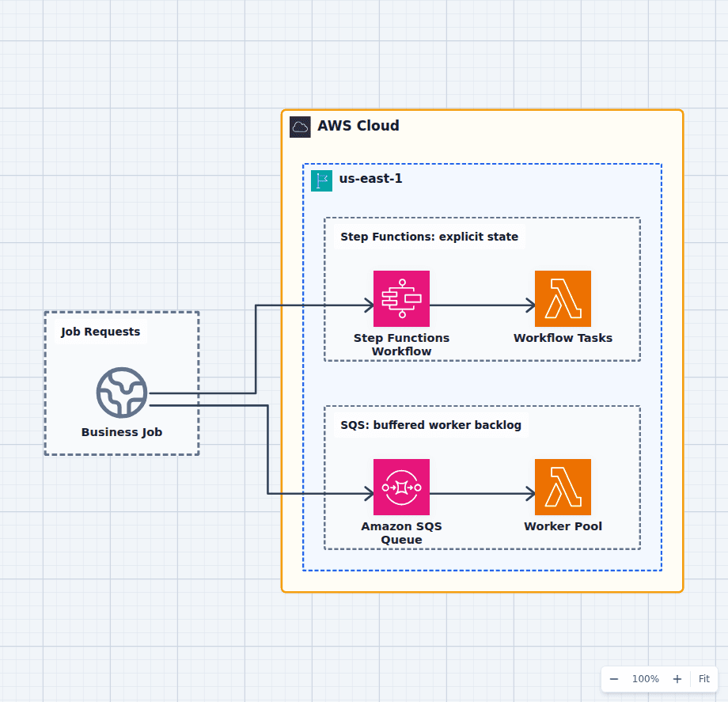
Task: Click the Workflow Tasks label text
Action: click(x=563, y=338)
